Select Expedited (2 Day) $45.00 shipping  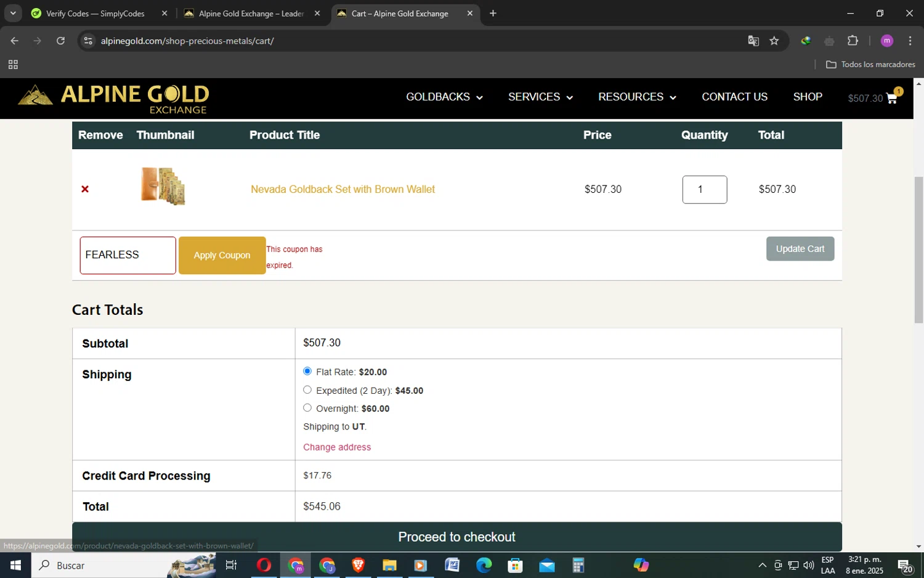[x=307, y=389]
